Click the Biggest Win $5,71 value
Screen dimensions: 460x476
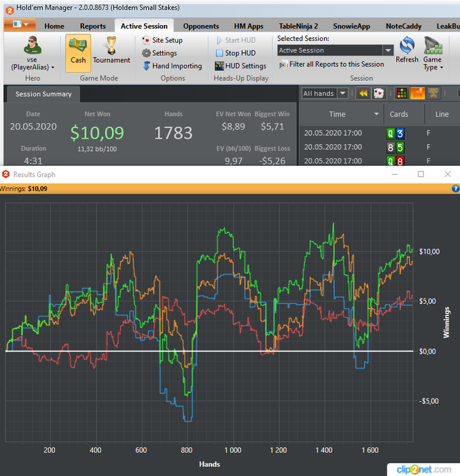click(x=272, y=126)
